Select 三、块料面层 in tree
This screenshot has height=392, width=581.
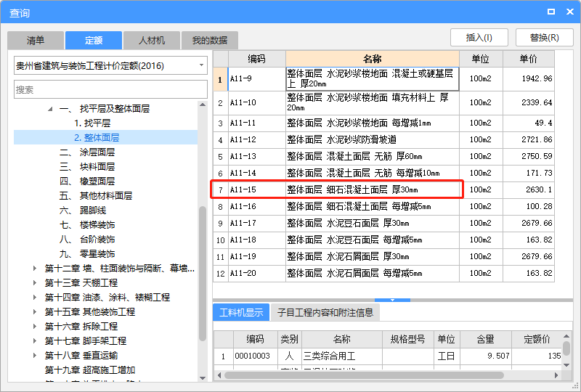point(87,167)
